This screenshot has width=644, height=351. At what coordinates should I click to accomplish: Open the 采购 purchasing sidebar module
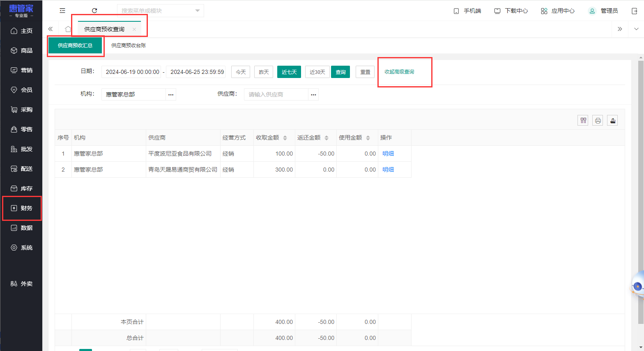21,110
